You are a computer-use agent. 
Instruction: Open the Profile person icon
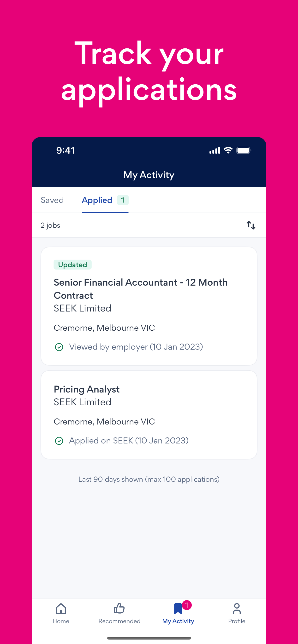[x=237, y=609]
